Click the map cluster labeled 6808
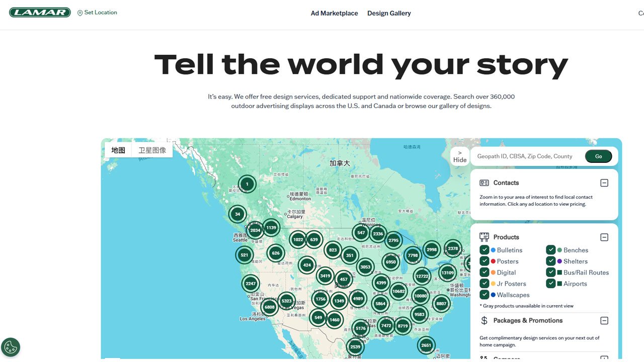Image resolution: width=644 pixels, height=362 pixels. pos(270,307)
